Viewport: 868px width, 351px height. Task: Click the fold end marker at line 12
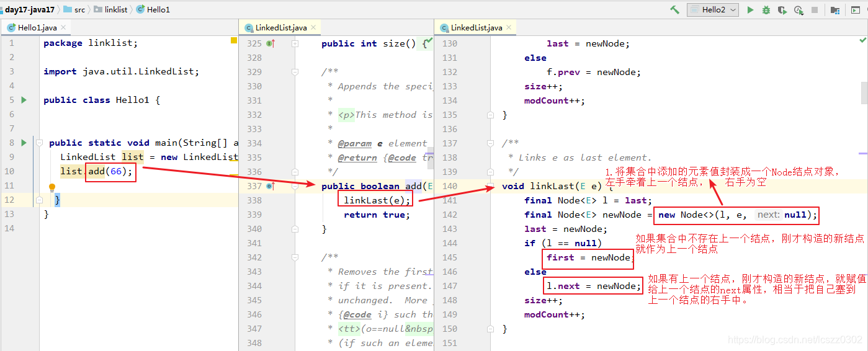coord(39,200)
